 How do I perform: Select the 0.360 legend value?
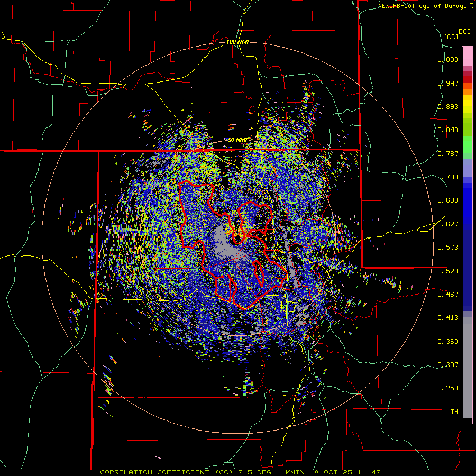coord(448,342)
